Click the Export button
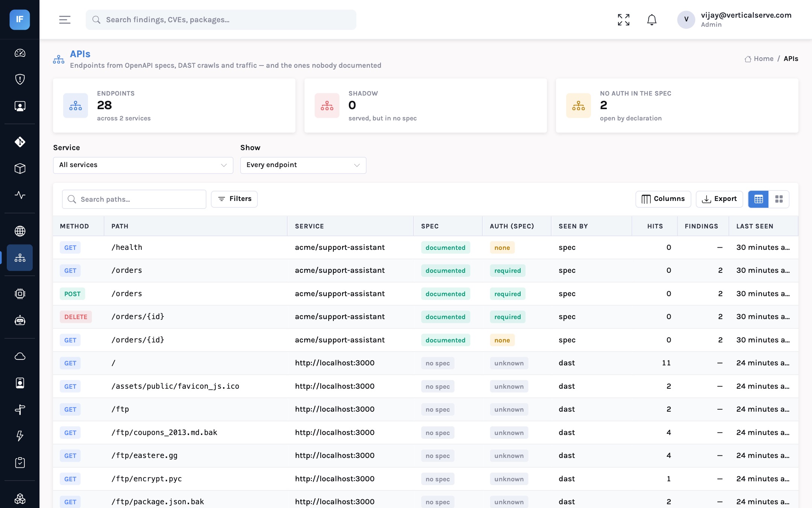The width and height of the screenshot is (812, 508). (x=720, y=199)
